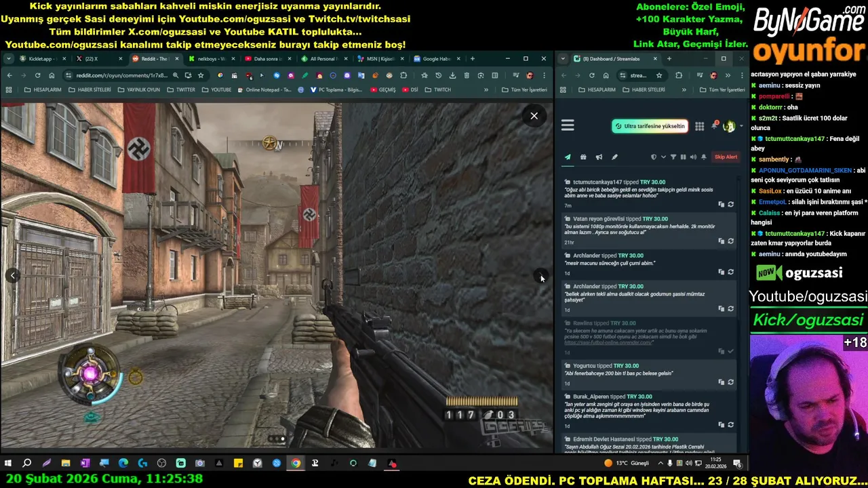Open the YAYINLIK OYUN bookmark folder
This screenshot has height=488, width=868.
coord(139,89)
